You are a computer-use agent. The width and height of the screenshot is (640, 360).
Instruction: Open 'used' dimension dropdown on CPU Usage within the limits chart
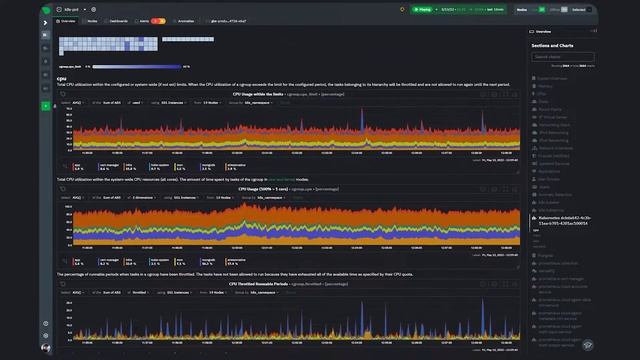pos(137,103)
